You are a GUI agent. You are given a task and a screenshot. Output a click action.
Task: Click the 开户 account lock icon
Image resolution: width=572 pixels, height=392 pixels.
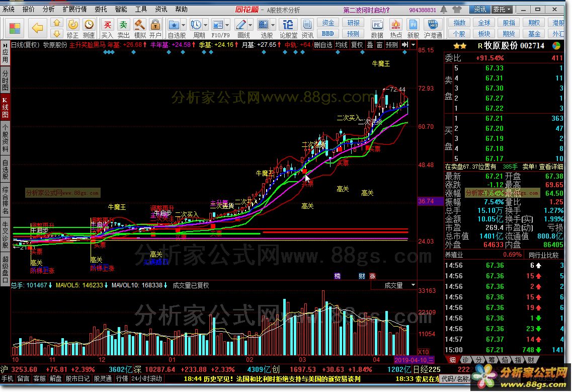(155, 29)
